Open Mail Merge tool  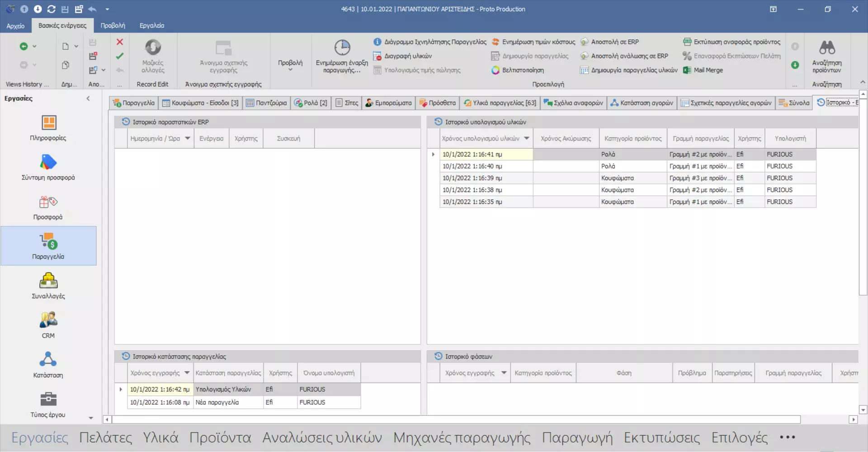(x=708, y=70)
